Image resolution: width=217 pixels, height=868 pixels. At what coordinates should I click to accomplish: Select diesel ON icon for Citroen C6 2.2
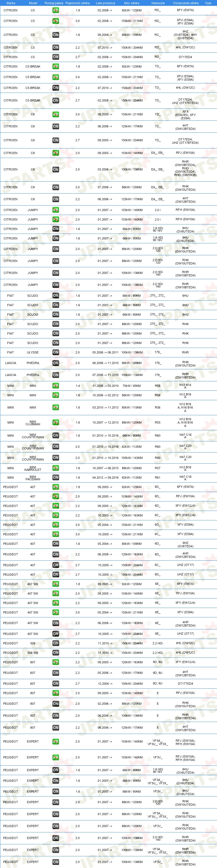tap(55, 126)
